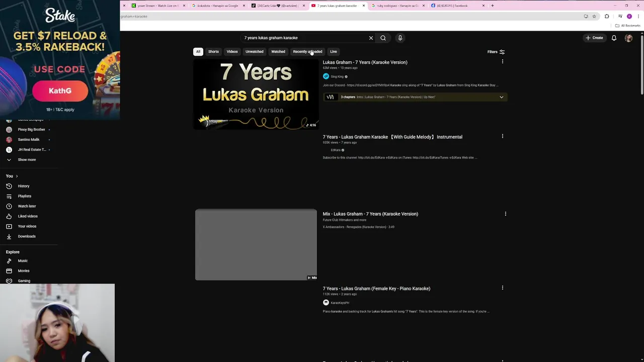The width and height of the screenshot is (644, 362).
Task: Open JH Real Estate subscription
Action: pos(31,149)
